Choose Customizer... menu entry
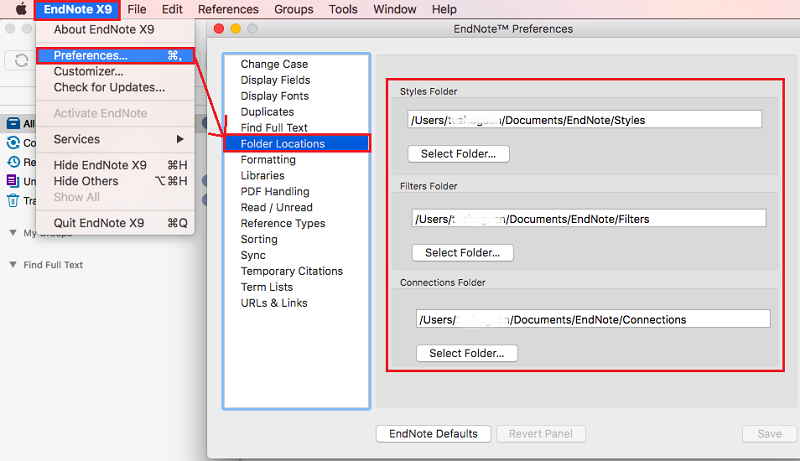800x461 pixels. coord(115,71)
